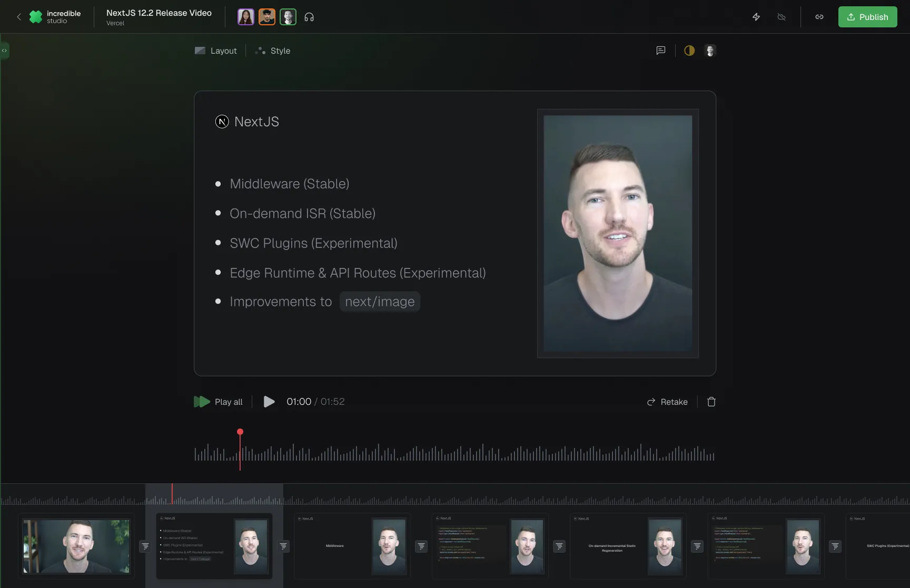
Task: Click the lightning bolt icon
Action: [x=756, y=17]
